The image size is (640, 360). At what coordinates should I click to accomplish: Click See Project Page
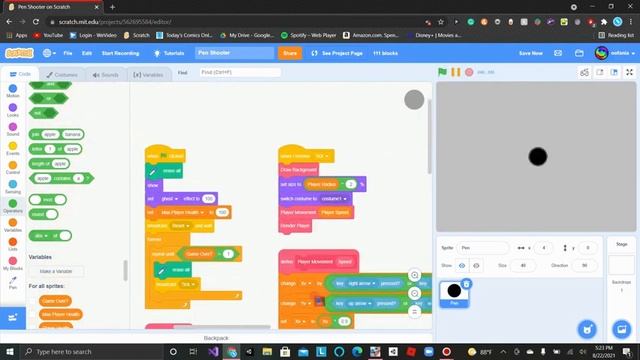[x=337, y=53]
